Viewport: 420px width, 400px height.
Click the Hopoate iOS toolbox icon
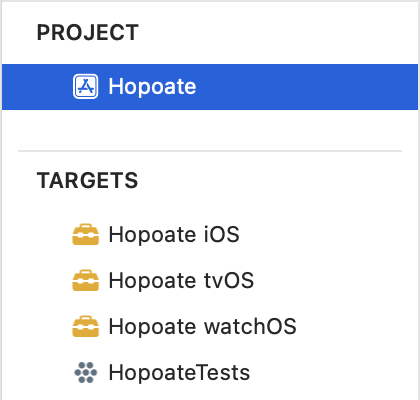click(86, 234)
